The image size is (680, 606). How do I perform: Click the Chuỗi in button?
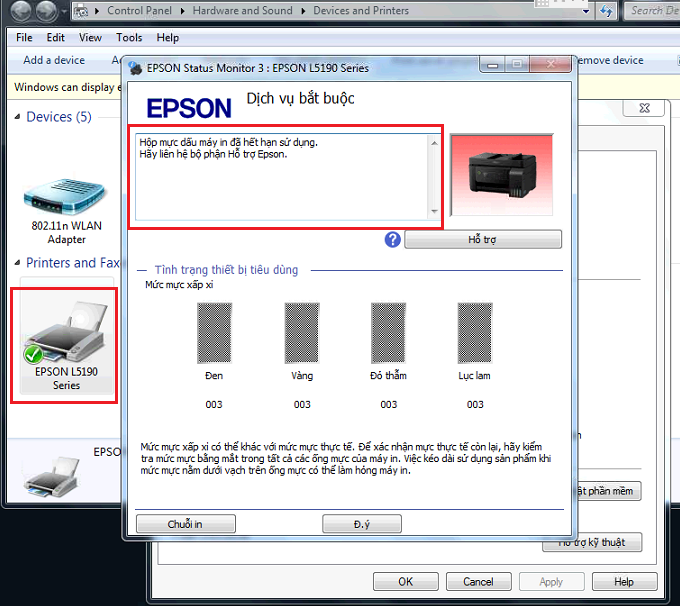click(186, 524)
